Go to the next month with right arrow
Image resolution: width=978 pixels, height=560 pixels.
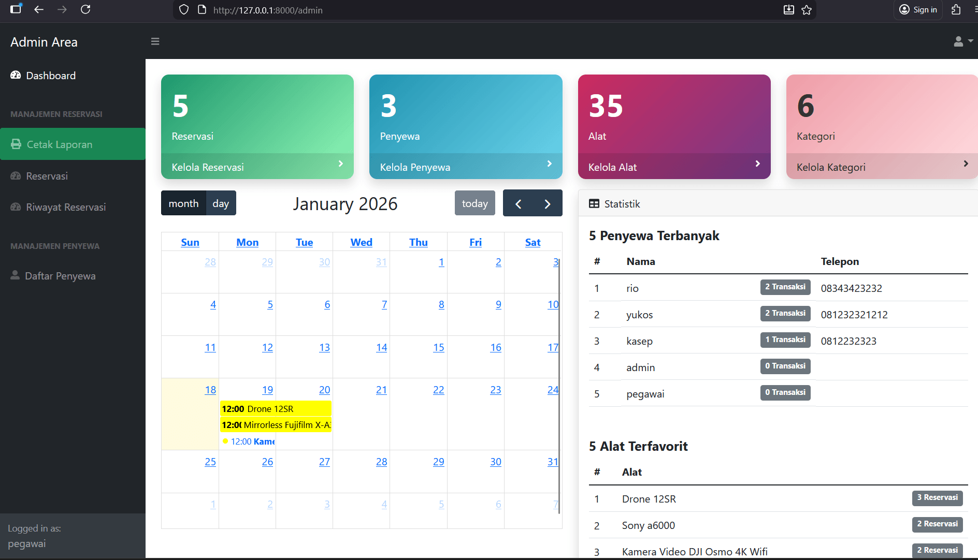tap(548, 203)
